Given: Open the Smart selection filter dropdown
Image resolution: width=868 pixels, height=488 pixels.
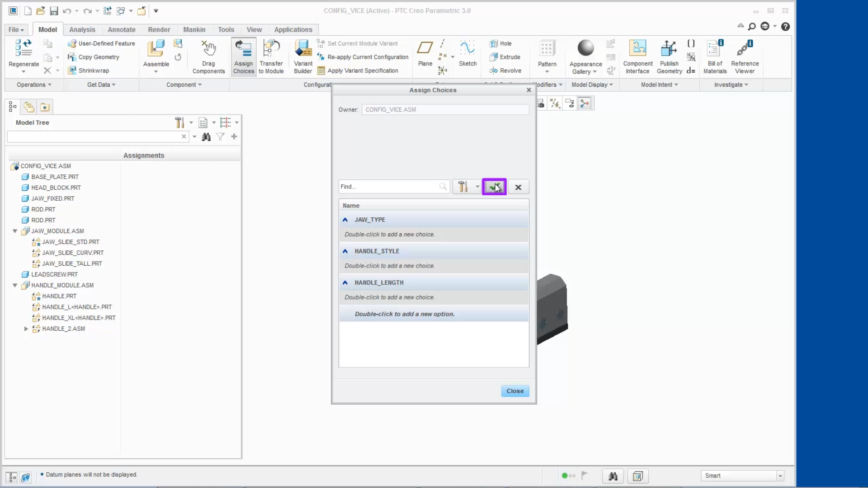Looking at the screenshot, I should pos(780,475).
